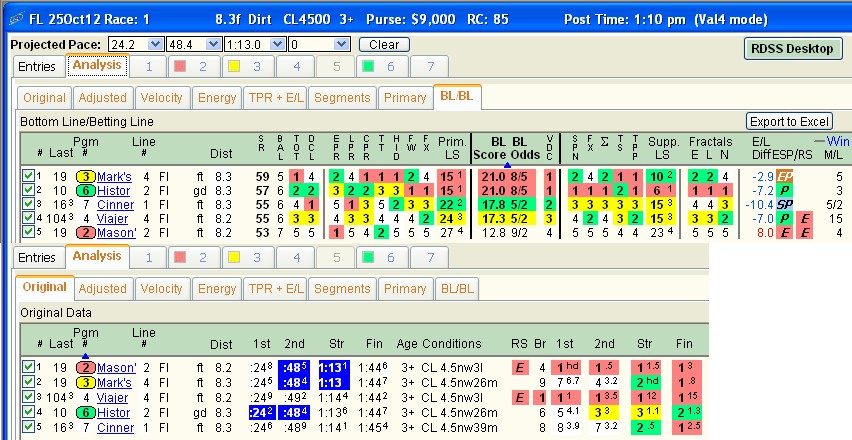This screenshot has width=852, height=440.
Task: Click the Export to Excel button
Action: 789,122
